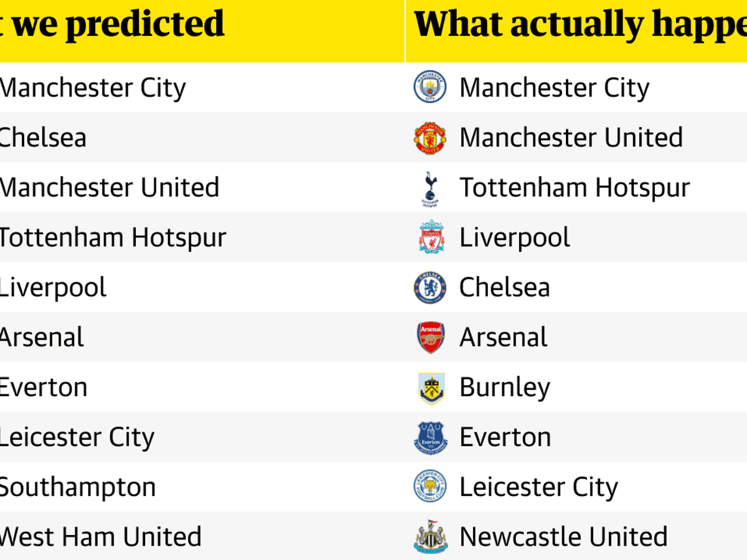Click the Leicester City fox crest

[430, 487]
